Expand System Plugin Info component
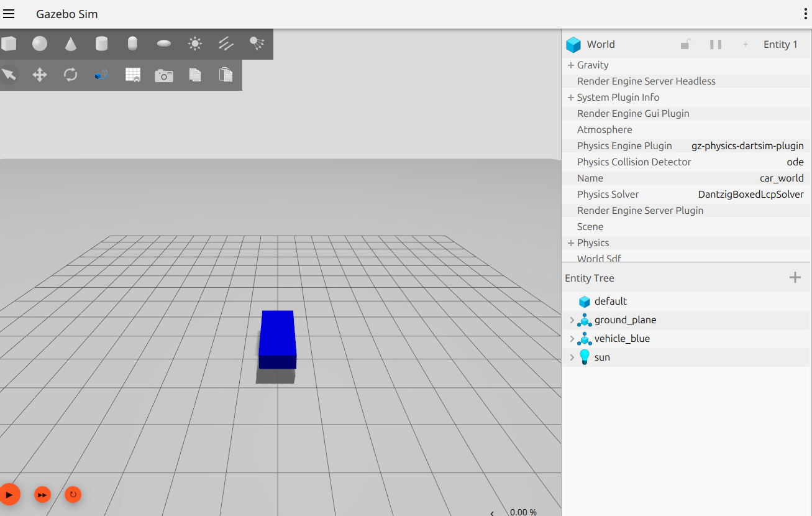Viewport: 812px width, 516px height. click(x=570, y=97)
